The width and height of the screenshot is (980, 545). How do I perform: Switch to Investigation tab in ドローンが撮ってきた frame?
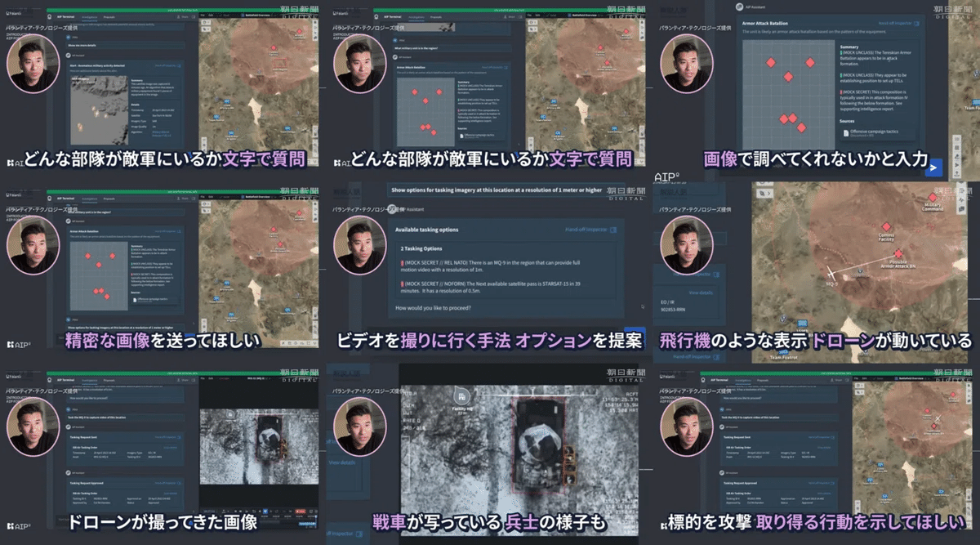tap(89, 380)
